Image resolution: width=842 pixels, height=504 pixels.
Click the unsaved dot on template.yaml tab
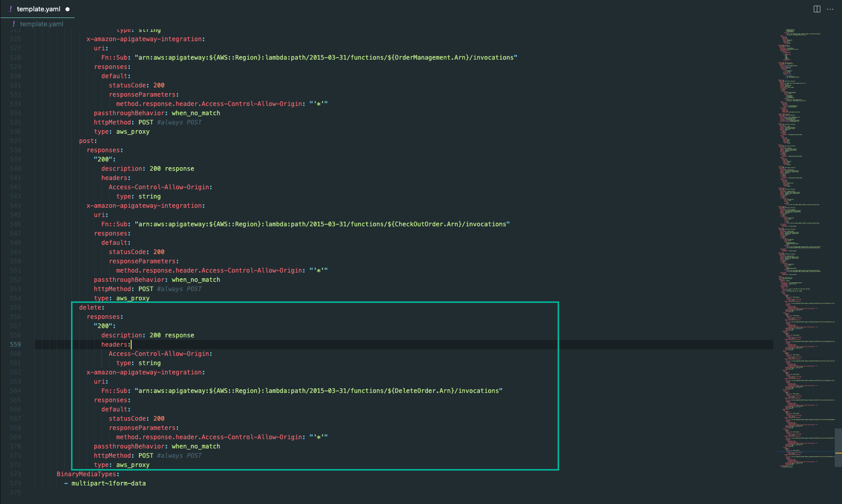pyautogui.click(x=67, y=9)
